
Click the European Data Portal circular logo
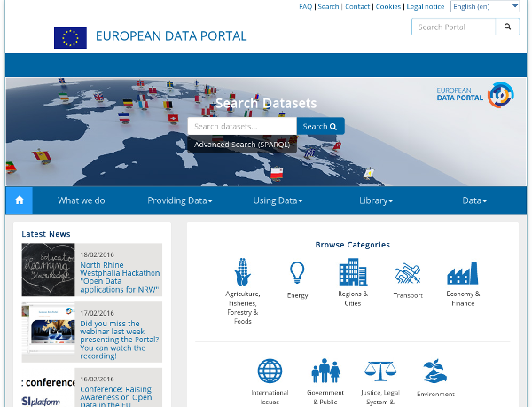coord(501,95)
